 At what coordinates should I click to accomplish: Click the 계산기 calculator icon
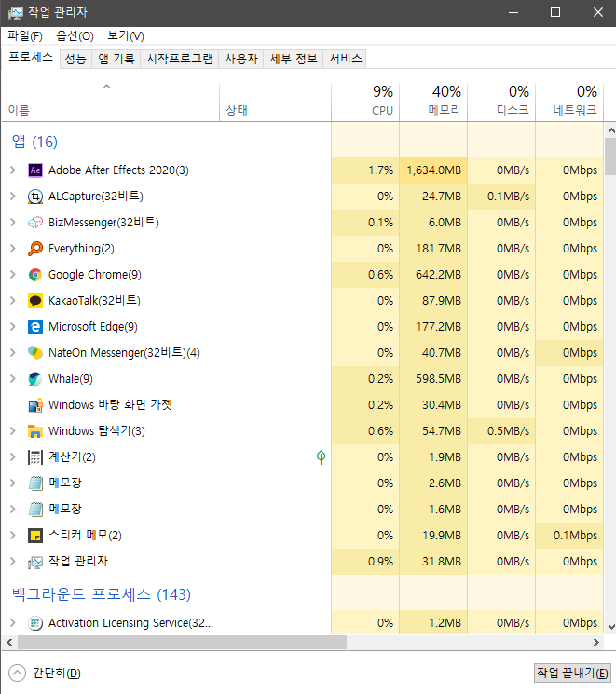[35, 457]
